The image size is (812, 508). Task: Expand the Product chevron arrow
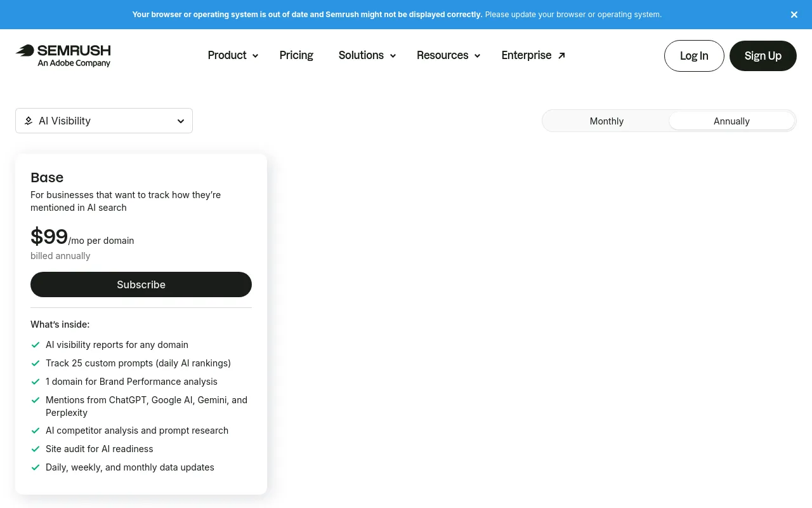tap(255, 56)
